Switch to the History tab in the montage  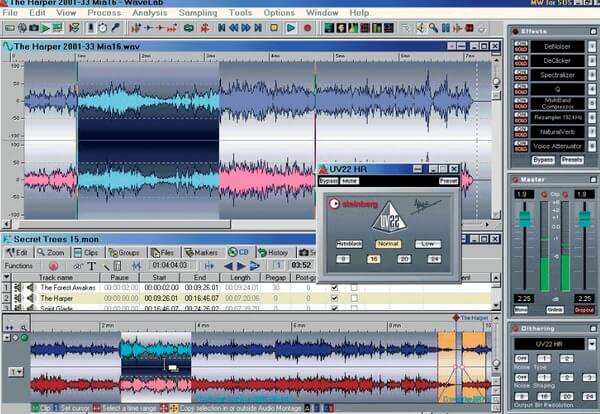pyautogui.click(x=273, y=253)
